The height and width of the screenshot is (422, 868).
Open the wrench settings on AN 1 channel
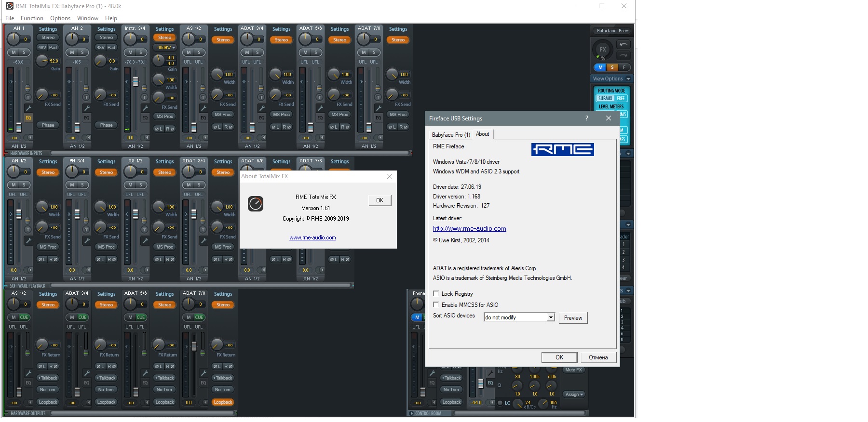click(x=28, y=108)
